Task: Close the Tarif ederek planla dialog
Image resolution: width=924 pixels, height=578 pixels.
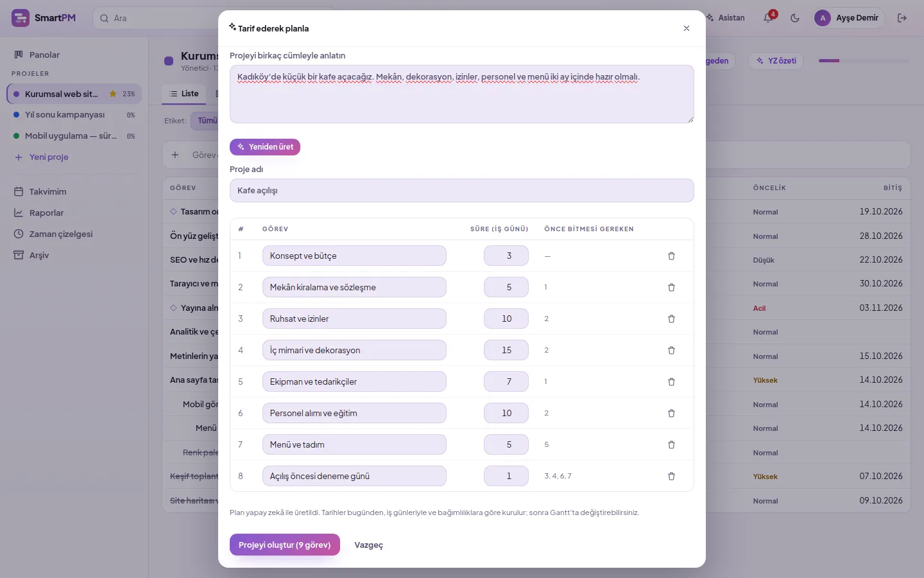Action: tap(687, 28)
